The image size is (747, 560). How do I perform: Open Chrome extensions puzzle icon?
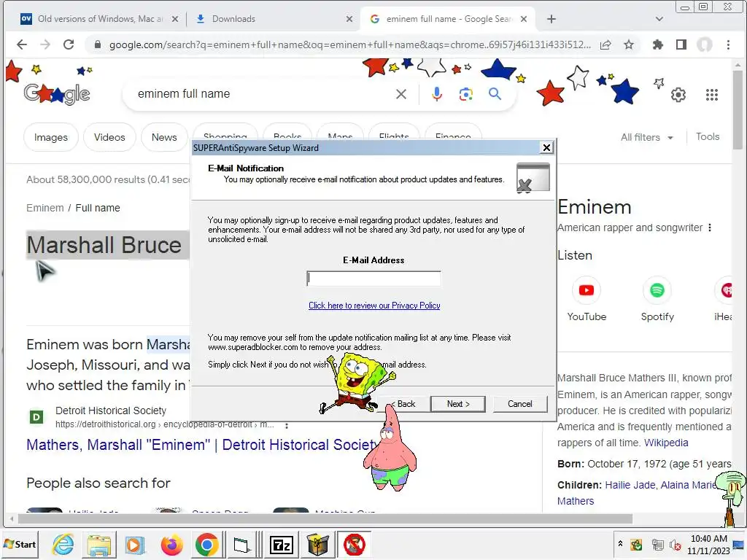tap(658, 44)
